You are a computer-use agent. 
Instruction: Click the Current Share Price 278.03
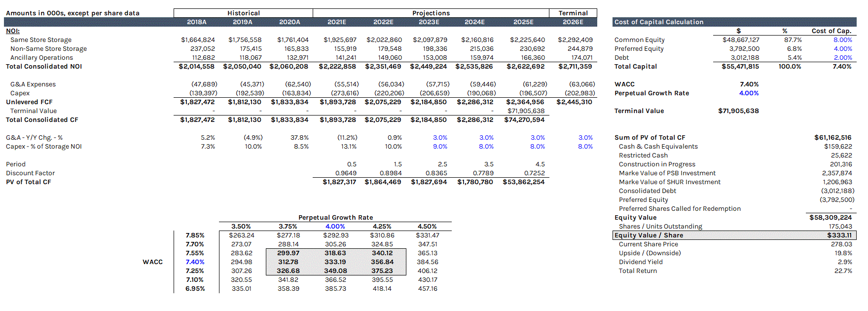coord(841,244)
